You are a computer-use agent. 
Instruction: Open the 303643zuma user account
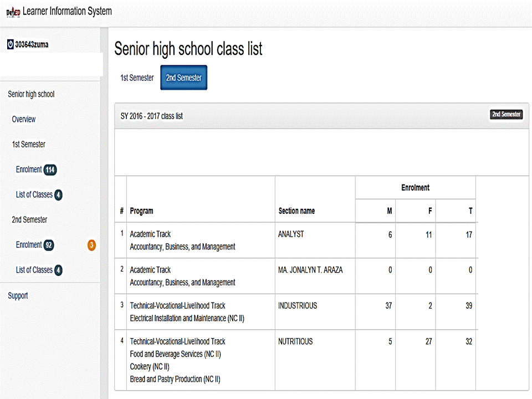pos(32,44)
